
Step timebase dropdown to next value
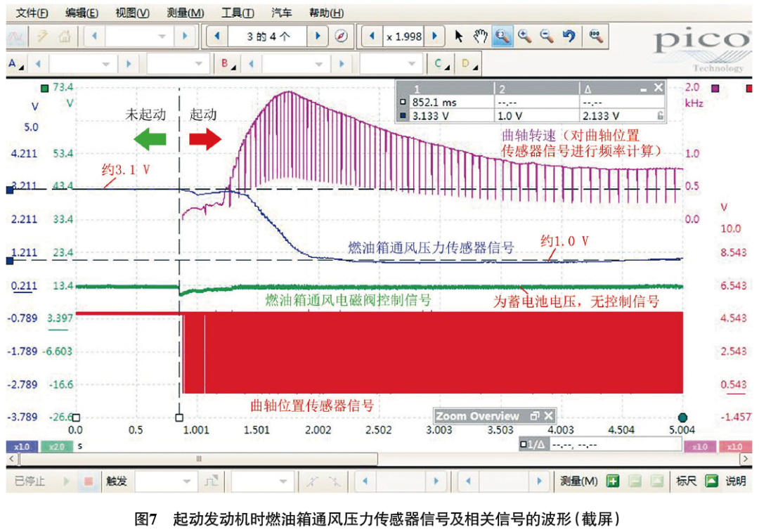184,36
